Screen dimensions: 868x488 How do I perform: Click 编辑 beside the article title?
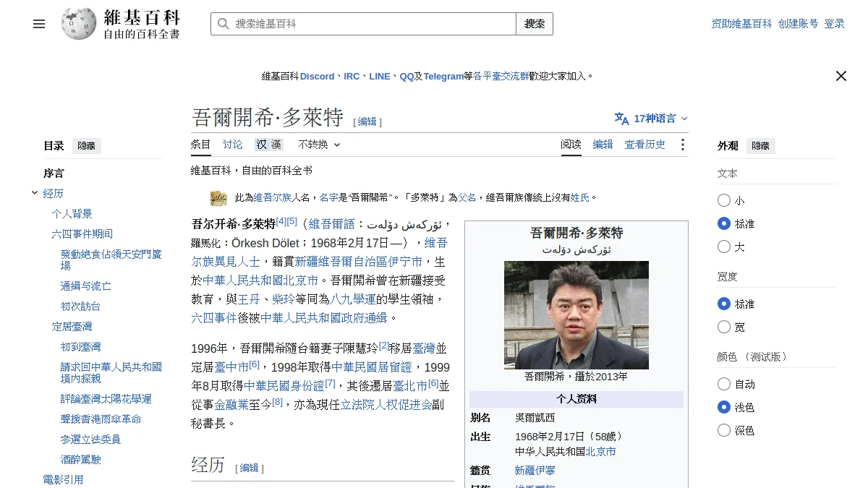tap(367, 122)
